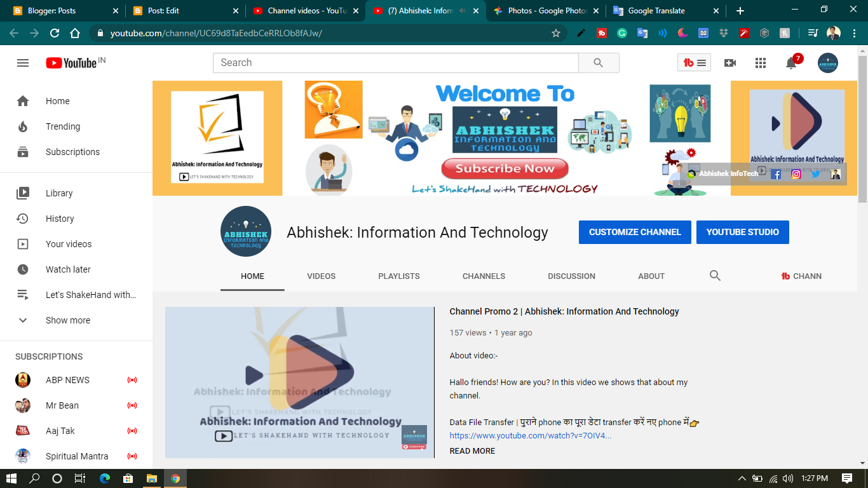Viewport: 868px width, 488px height.
Task: Open the TubeBuddy CHANN tab
Action: pos(801,276)
